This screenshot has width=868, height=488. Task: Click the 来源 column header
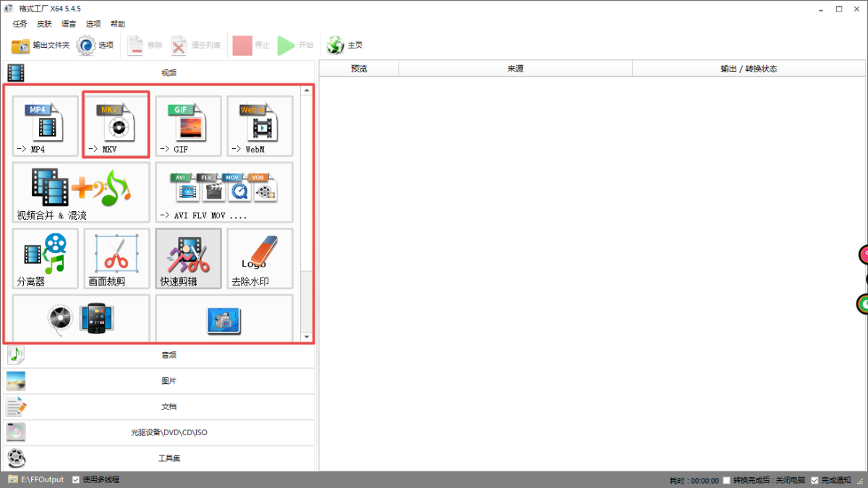click(515, 69)
